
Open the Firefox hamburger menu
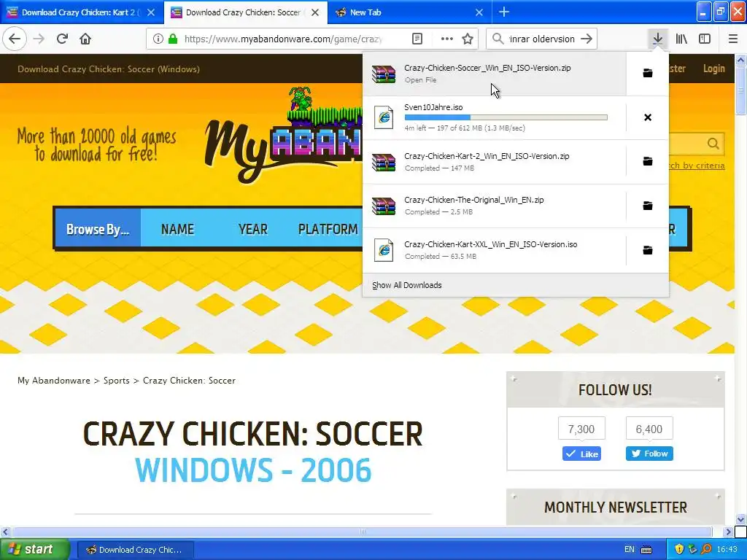click(x=732, y=39)
